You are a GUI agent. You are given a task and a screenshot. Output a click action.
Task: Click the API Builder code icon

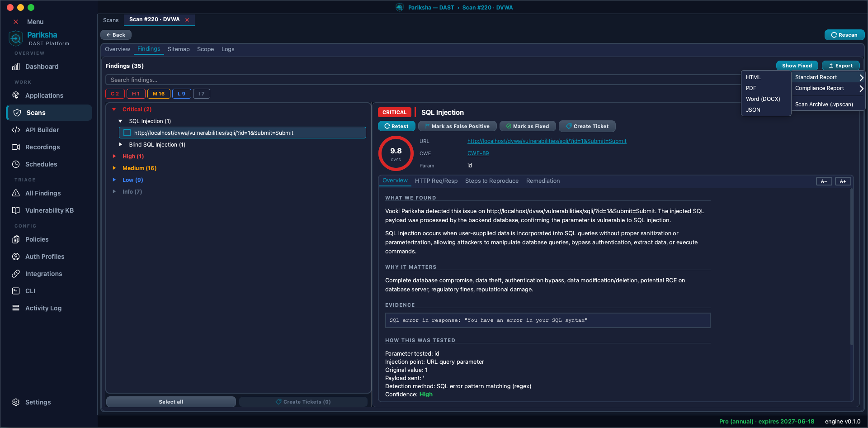point(16,130)
